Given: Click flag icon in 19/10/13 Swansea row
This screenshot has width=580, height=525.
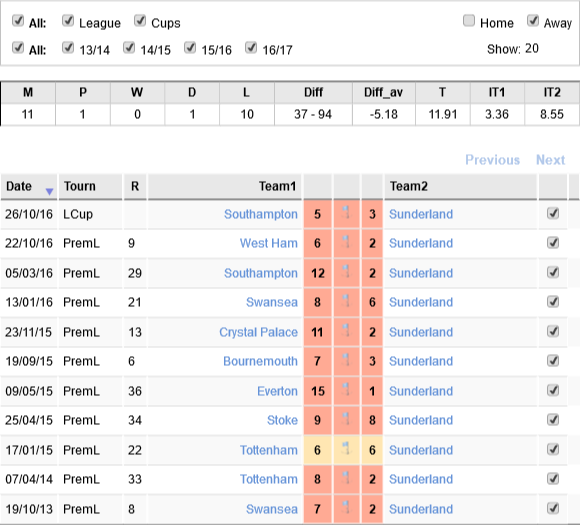Looking at the screenshot, I should [346, 507].
